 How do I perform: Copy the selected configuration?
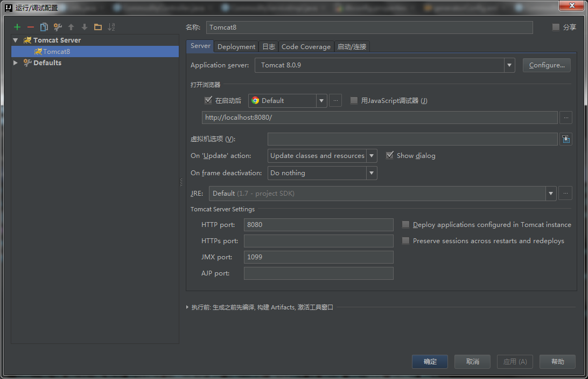tap(44, 27)
